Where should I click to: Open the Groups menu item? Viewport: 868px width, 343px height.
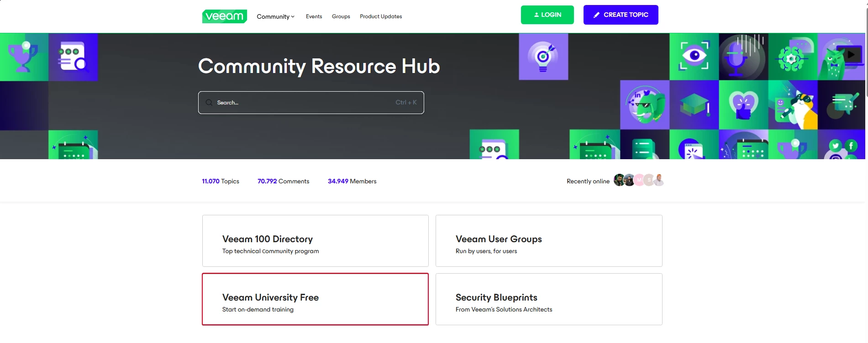click(x=341, y=16)
